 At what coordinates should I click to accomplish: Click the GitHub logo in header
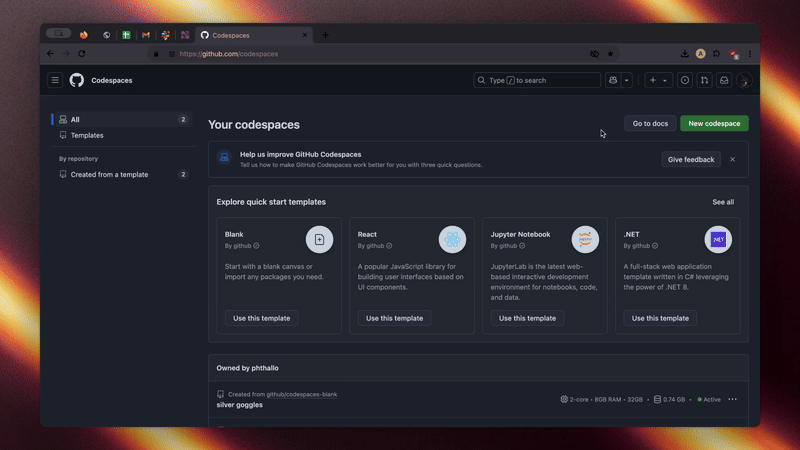pos(77,80)
